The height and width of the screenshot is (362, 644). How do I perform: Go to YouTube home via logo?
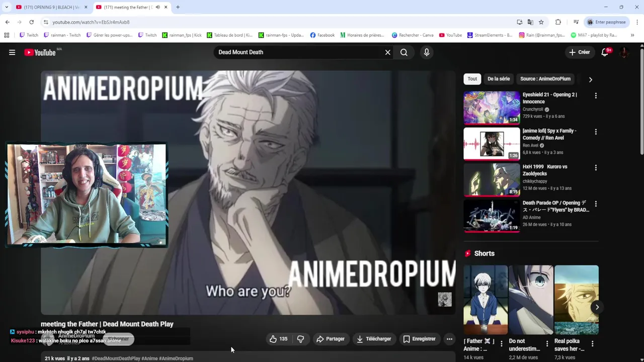pos(40,52)
